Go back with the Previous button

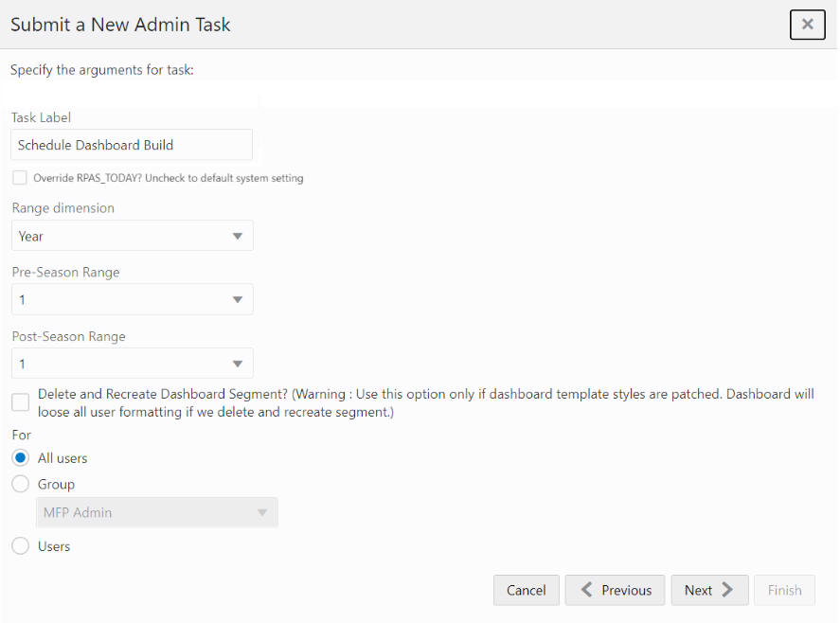click(x=615, y=590)
